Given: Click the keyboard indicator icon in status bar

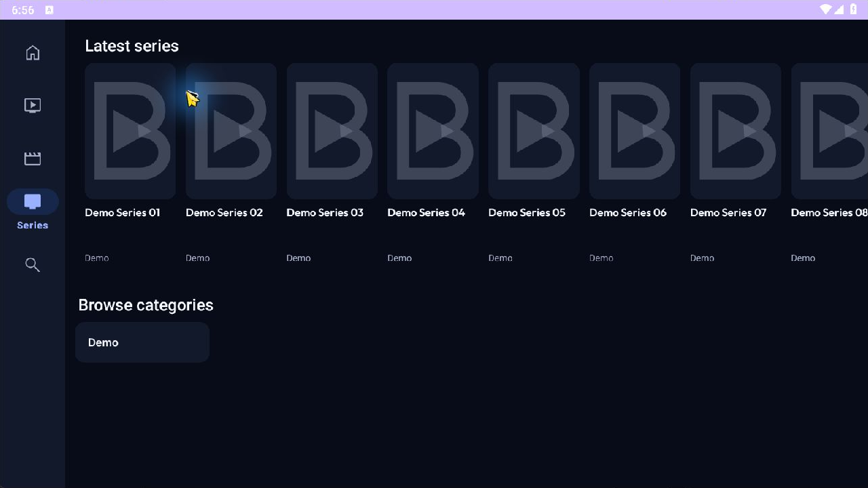Looking at the screenshot, I should point(50,10).
